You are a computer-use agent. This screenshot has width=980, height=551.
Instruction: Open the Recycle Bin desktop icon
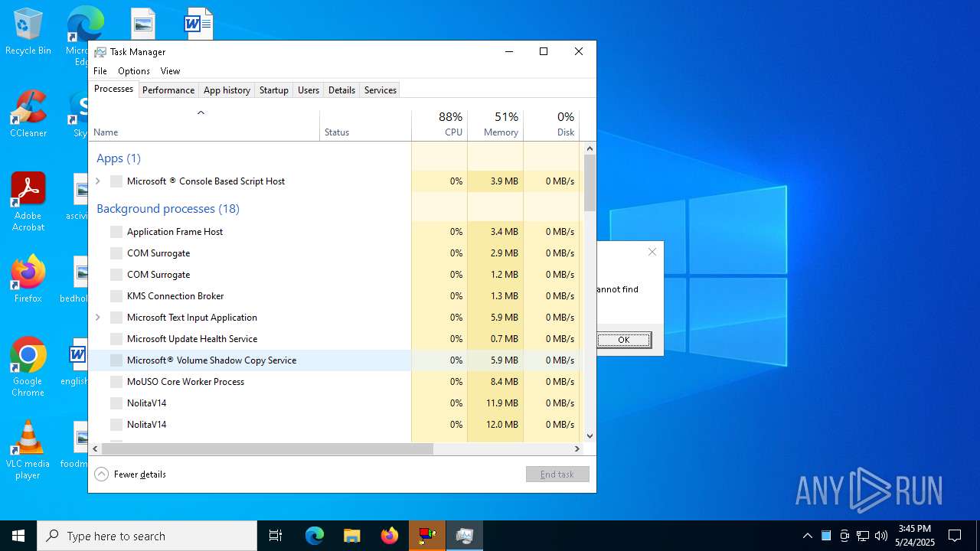pyautogui.click(x=28, y=32)
